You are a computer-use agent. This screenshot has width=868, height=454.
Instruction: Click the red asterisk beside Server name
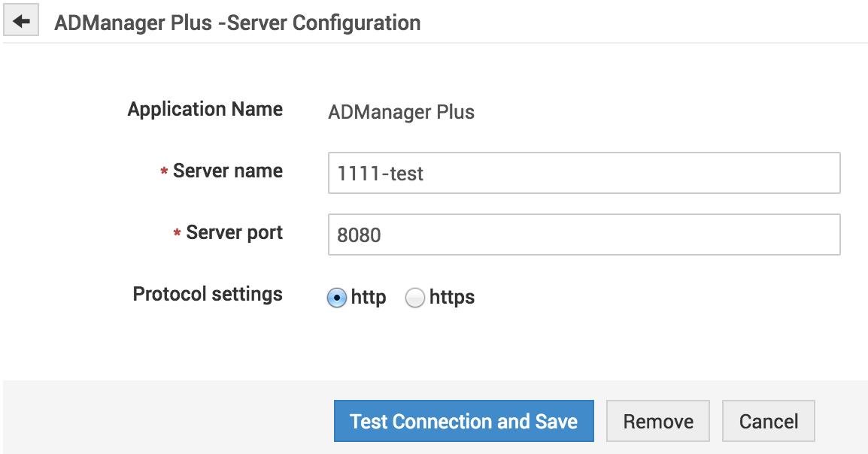coord(164,173)
